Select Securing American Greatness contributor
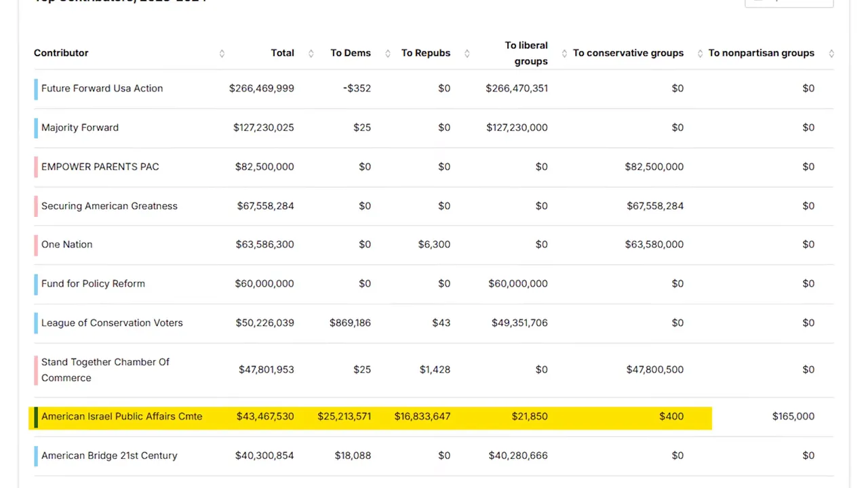 (x=109, y=206)
